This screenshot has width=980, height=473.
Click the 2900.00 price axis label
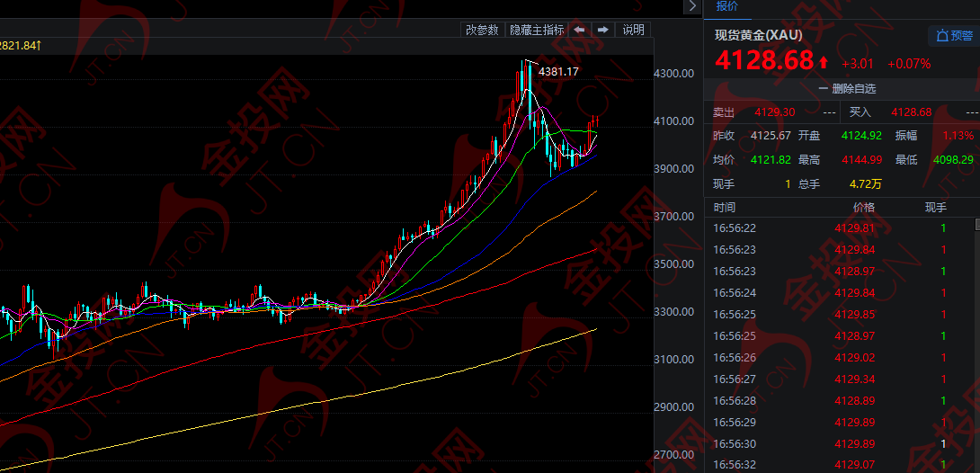point(674,407)
